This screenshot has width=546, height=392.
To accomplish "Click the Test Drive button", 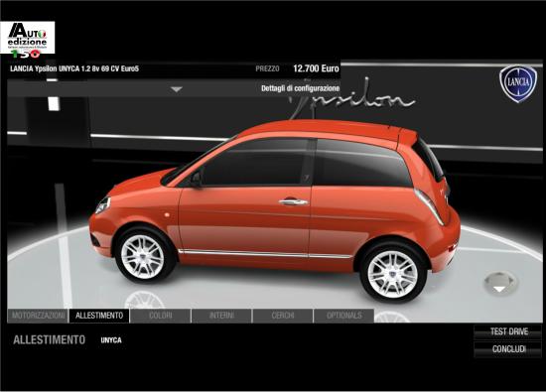I will [508, 331].
